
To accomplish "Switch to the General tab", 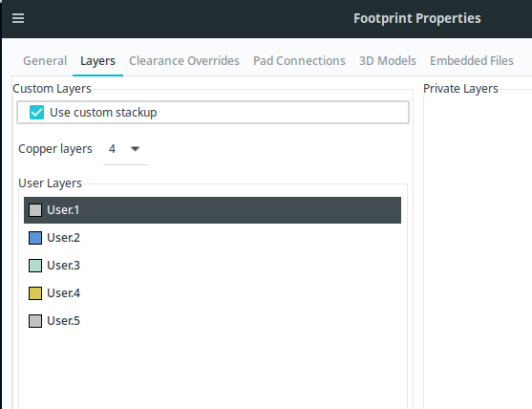I will click(45, 61).
